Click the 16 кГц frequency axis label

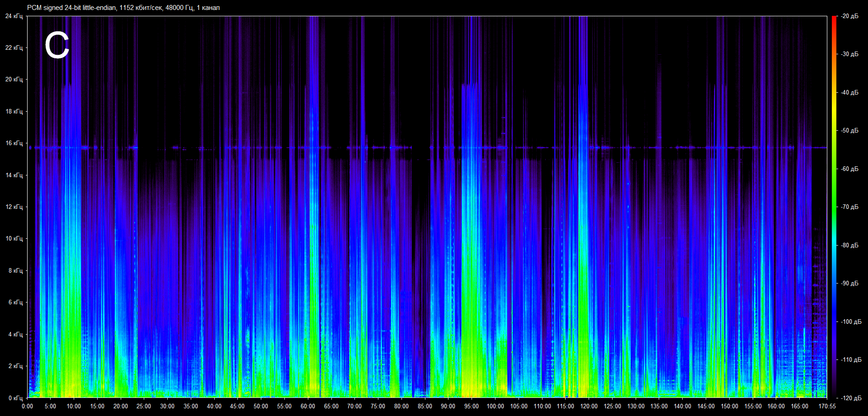pos(14,143)
